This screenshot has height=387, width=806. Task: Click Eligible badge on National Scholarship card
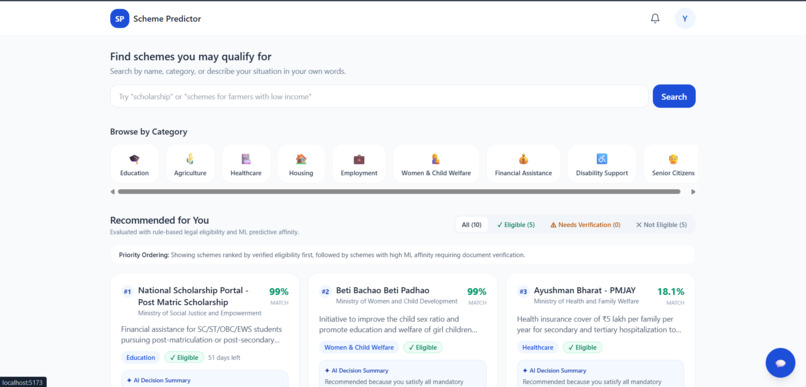pos(184,357)
